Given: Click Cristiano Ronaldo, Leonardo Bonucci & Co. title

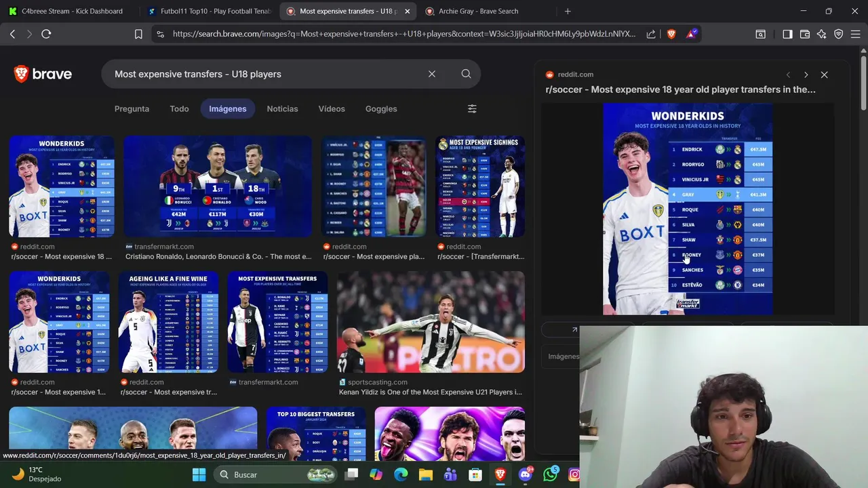Looking at the screenshot, I should (218, 257).
